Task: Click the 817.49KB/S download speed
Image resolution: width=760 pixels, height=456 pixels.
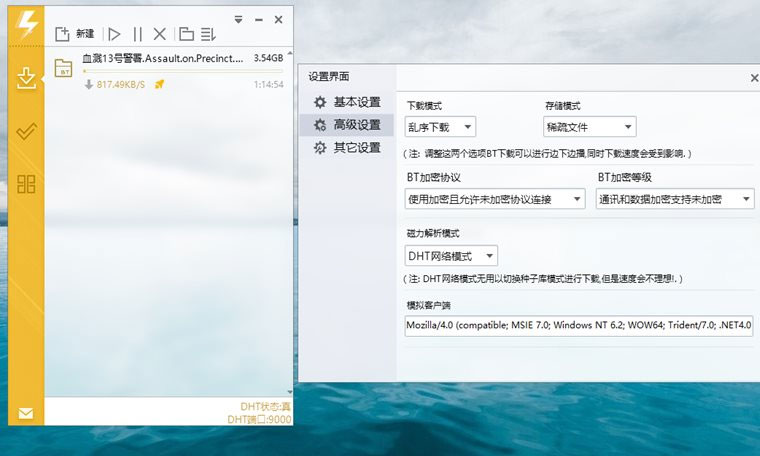Action: pyautogui.click(x=121, y=85)
